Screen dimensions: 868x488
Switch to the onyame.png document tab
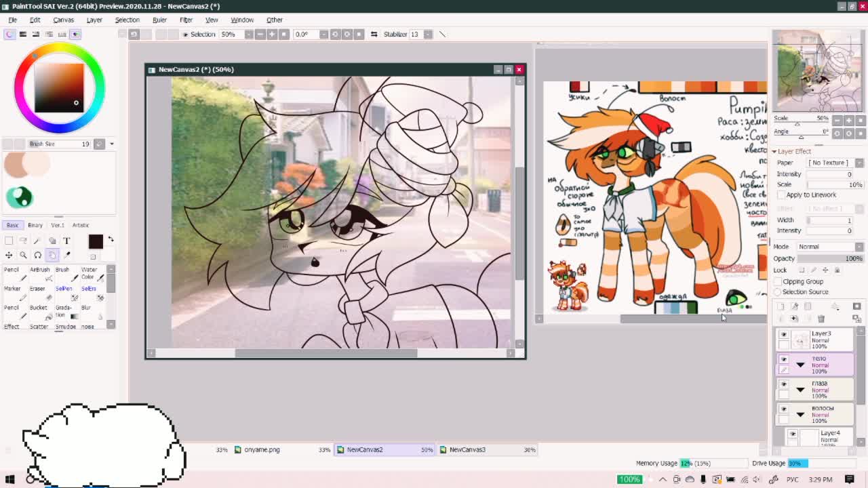tap(281, 449)
